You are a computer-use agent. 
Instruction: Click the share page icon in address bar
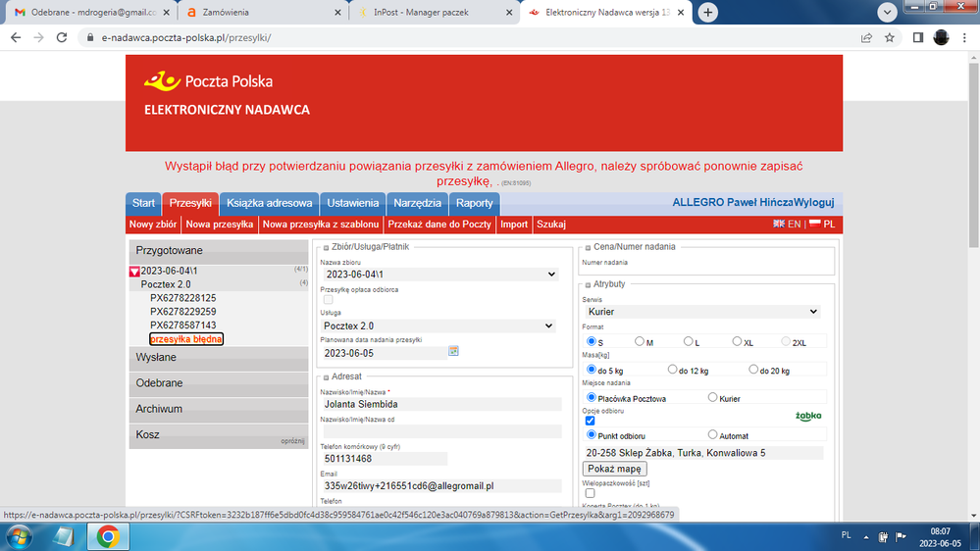[x=866, y=37]
